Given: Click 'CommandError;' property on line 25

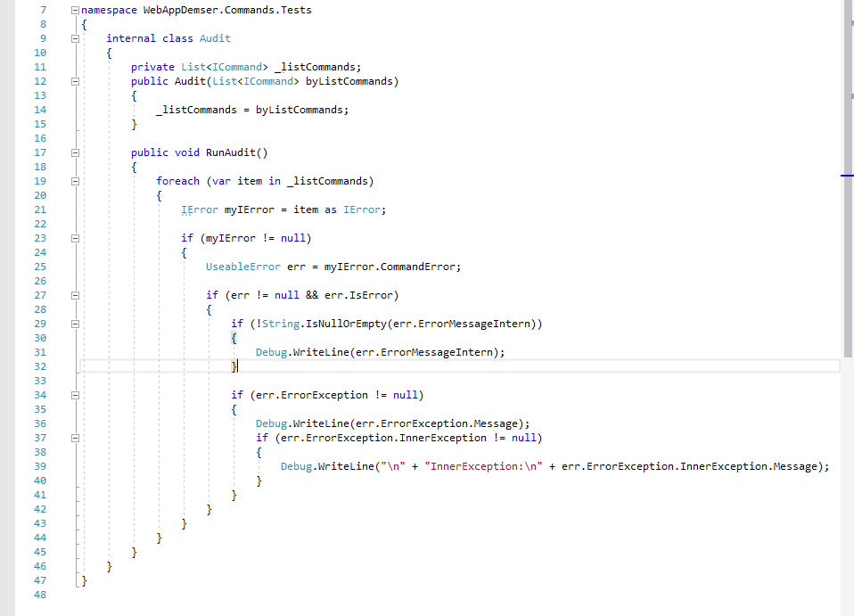Looking at the screenshot, I should click(421, 267).
